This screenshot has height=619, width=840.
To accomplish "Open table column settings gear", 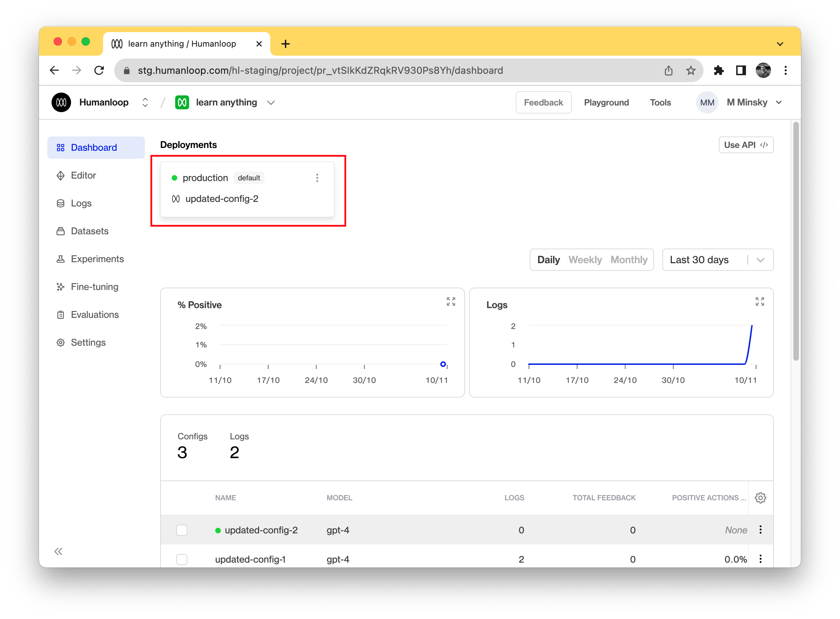I will pyautogui.click(x=760, y=497).
